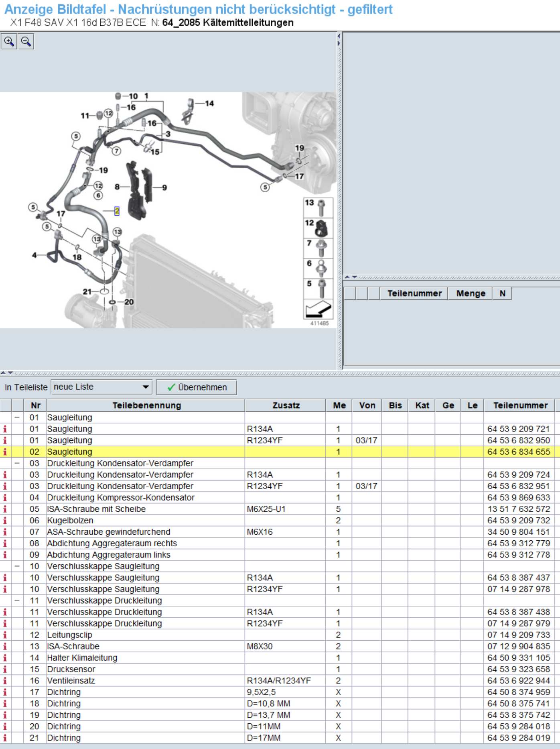Click the arrow icon below legend item 5
The height and width of the screenshot is (749, 560).
(x=319, y=309)
